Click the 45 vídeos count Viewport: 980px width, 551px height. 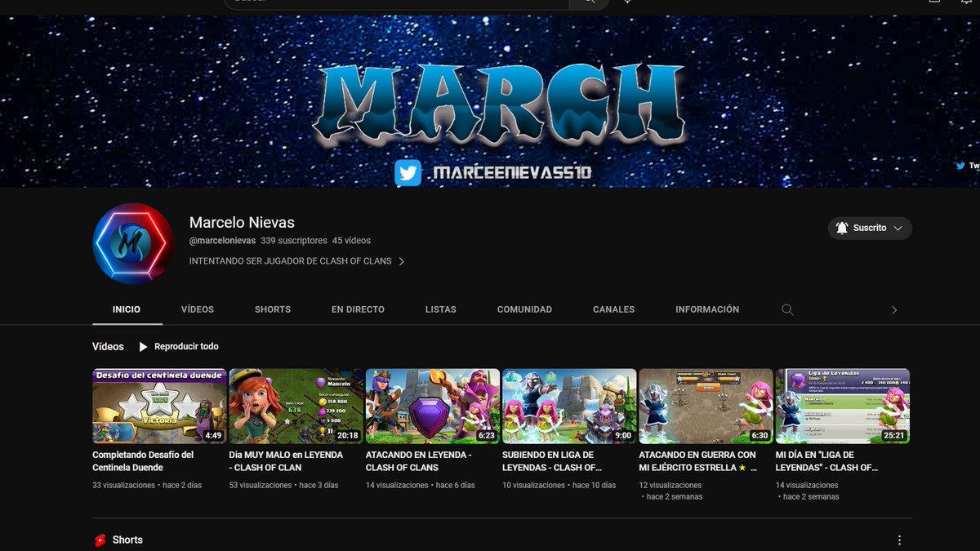pyautogui.click(x=351, y=241)
